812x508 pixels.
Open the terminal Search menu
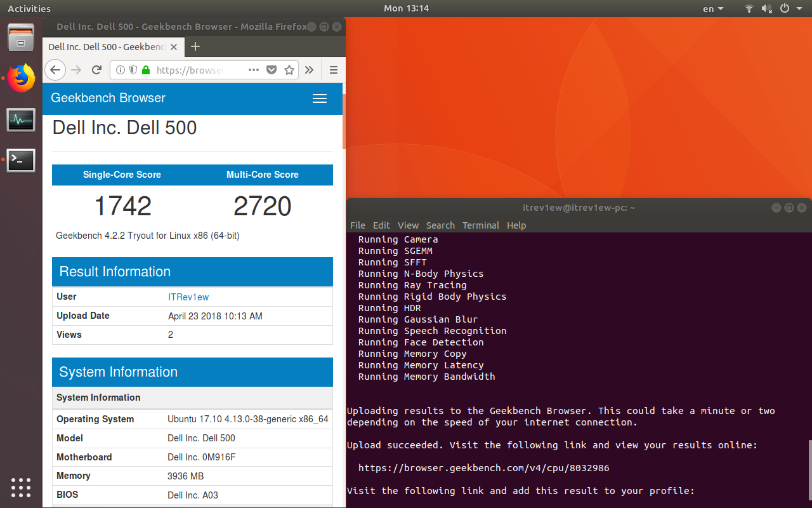point(440,225)
